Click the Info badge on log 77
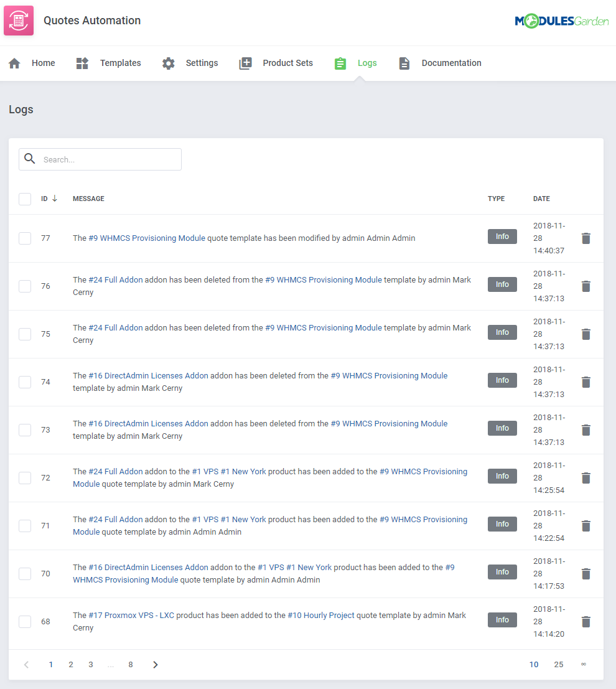The width and height of the screenshot is (616, 689). pos(502,237)
